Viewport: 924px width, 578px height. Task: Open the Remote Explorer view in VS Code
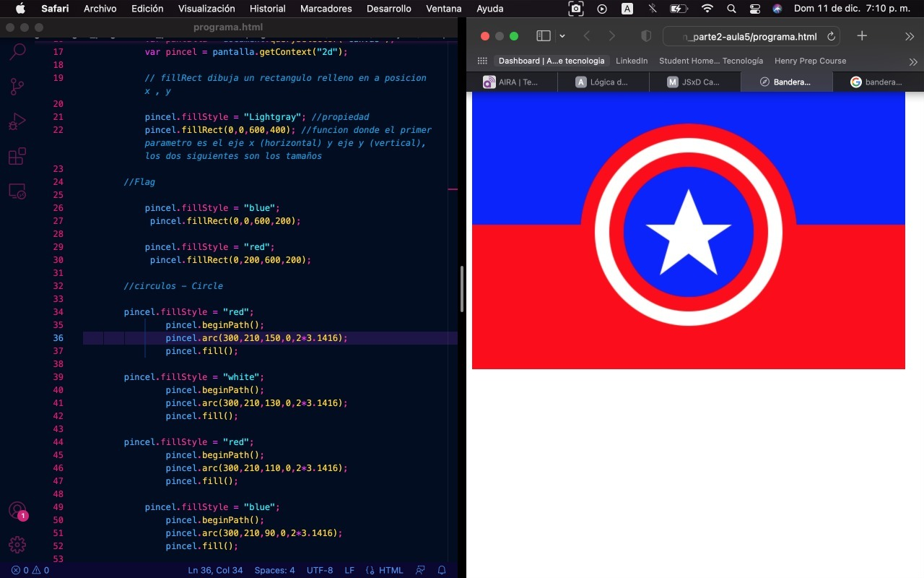point(17,191)
